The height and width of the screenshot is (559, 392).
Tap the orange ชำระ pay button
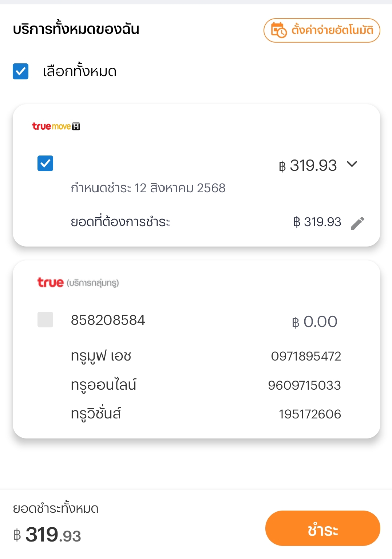coord(322,528)
